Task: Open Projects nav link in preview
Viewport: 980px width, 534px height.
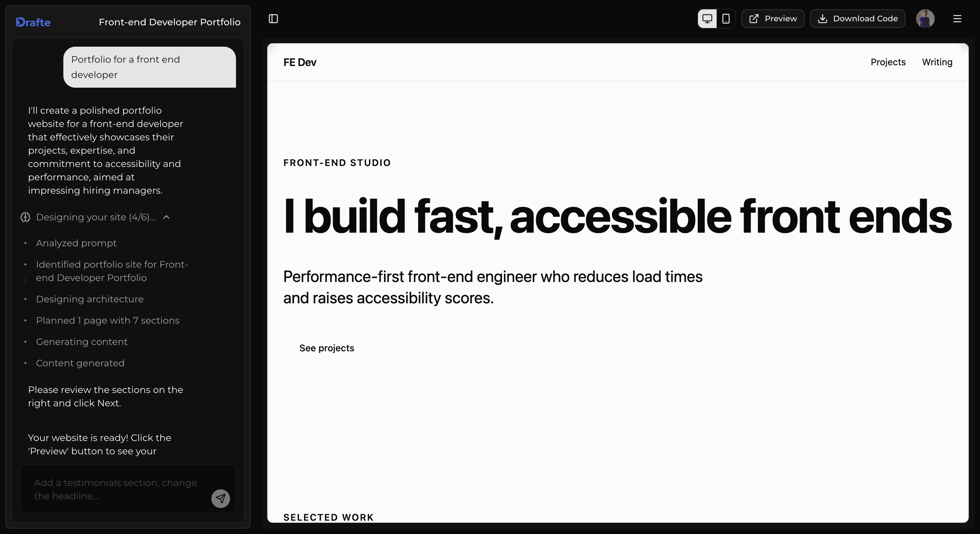Action: point(888,62)
